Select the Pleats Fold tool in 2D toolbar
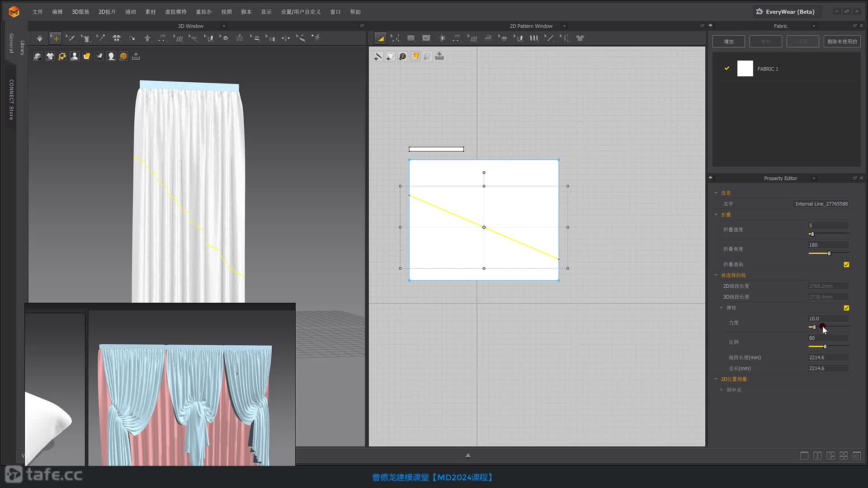Viewport: 868px width, 488px height. (x=534, y=38)
